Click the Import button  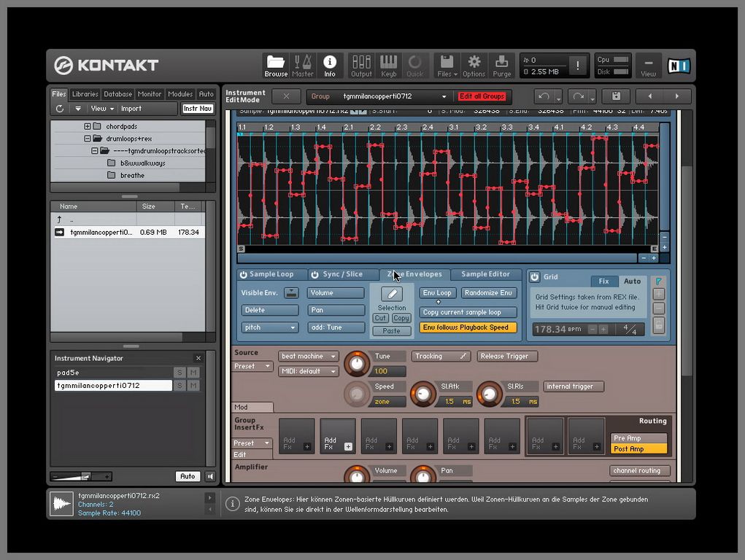pyautogui.click(x=131, y=109)
